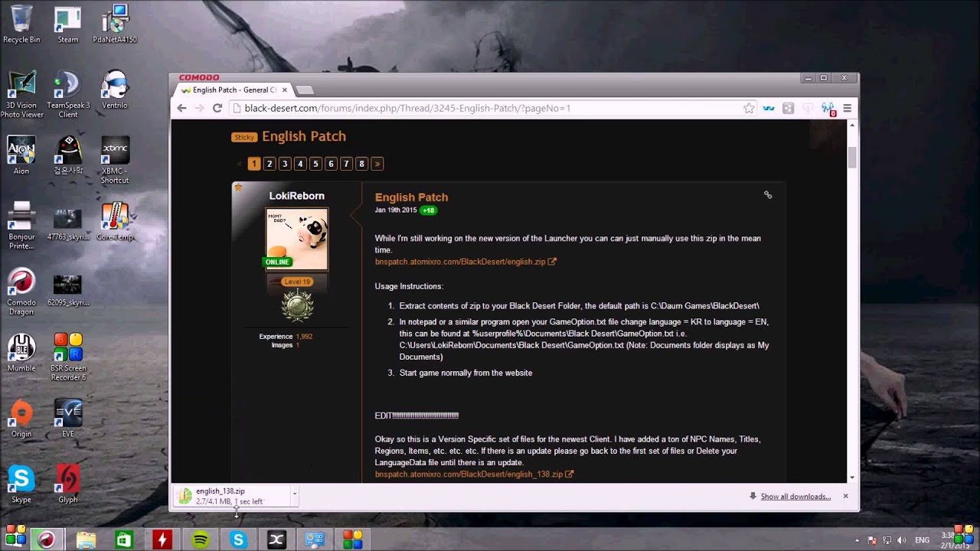Image resolution: width=980 pixels, height=551 pixels.
Task: Go back using browser back arrow
Action: pyautogui.click(x=181, y=108)
